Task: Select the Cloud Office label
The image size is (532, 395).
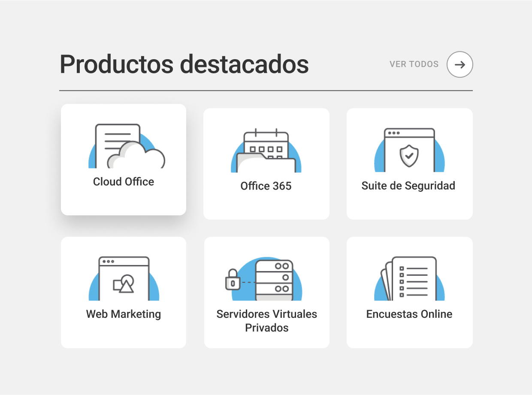Action: (124, 182)
